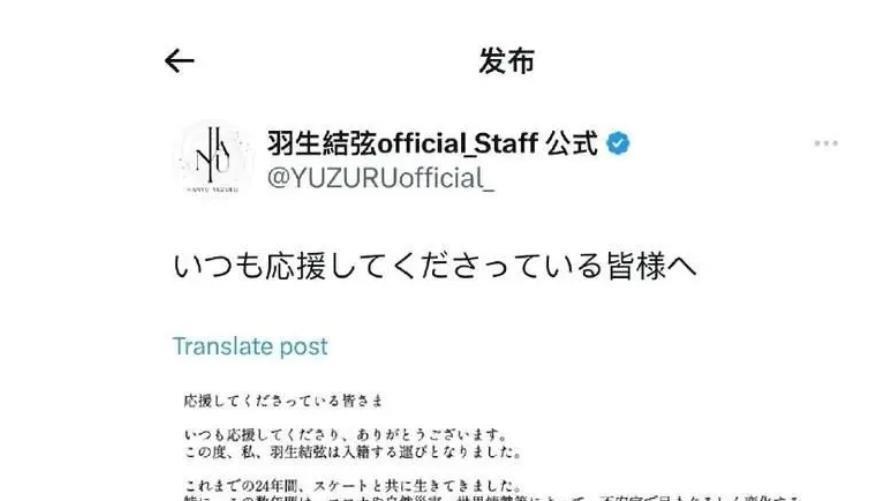Tap the back arrow icon
Image resolution: width=892 pixels, height=501 pixels.
(x=179, y=61)
